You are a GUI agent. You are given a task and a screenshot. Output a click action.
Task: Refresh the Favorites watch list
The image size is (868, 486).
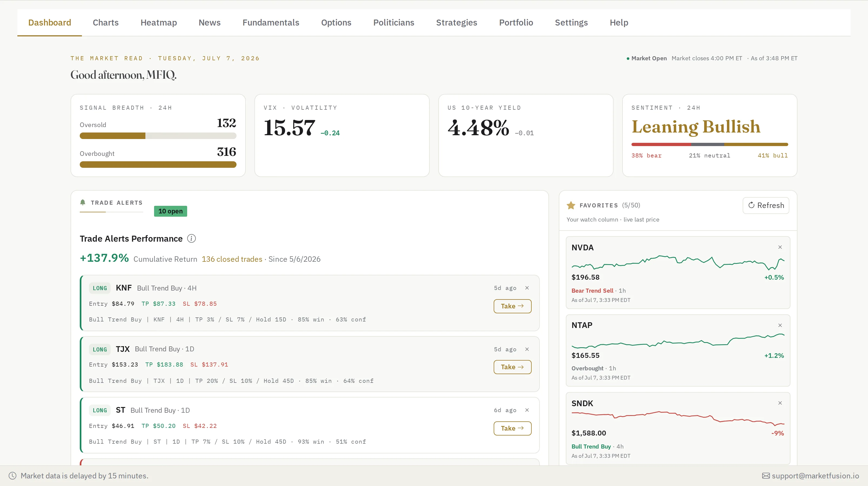(765, 205)
